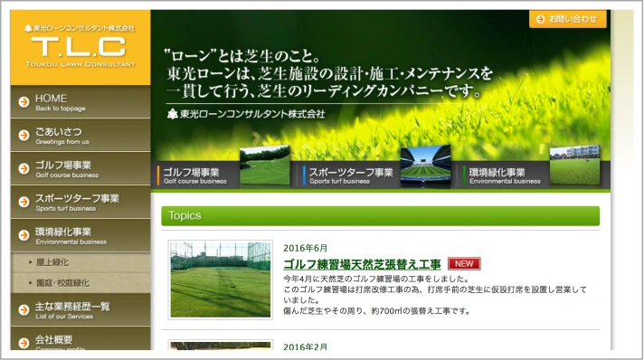Click the お問い合わせ contact button
The height and width of the screenshot is (360, 644).
[568, 19]
